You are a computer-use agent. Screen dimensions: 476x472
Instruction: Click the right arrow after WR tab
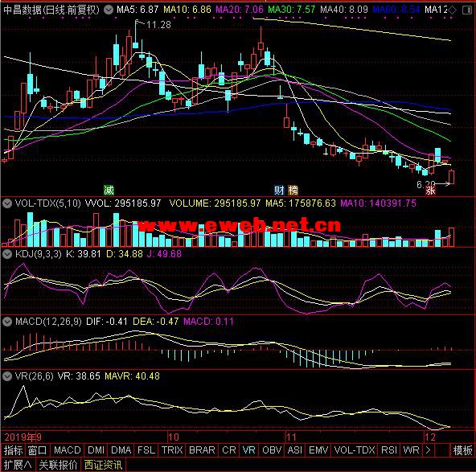click(428, 449)
